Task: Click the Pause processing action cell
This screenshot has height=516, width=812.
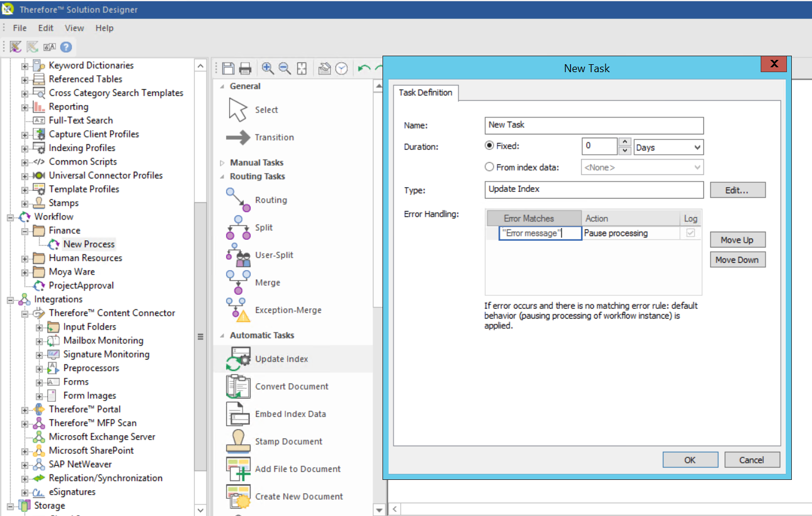Action: tap(631, 233)
